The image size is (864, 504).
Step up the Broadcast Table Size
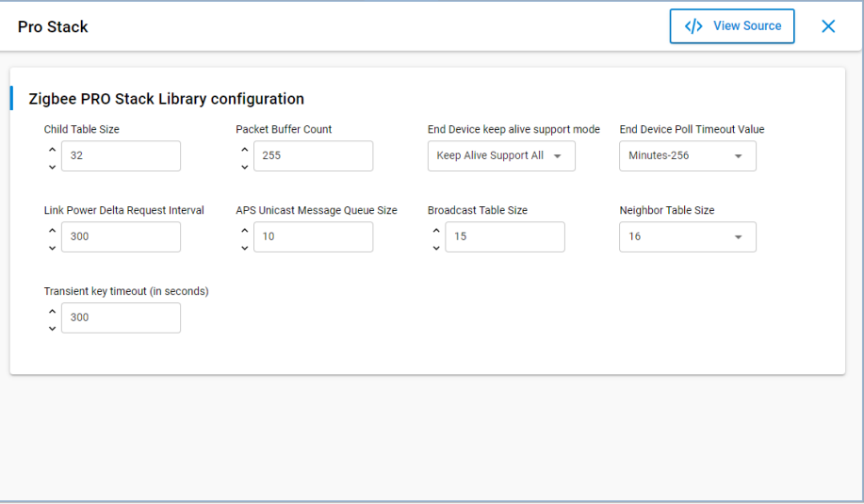(x=435, y=230)
